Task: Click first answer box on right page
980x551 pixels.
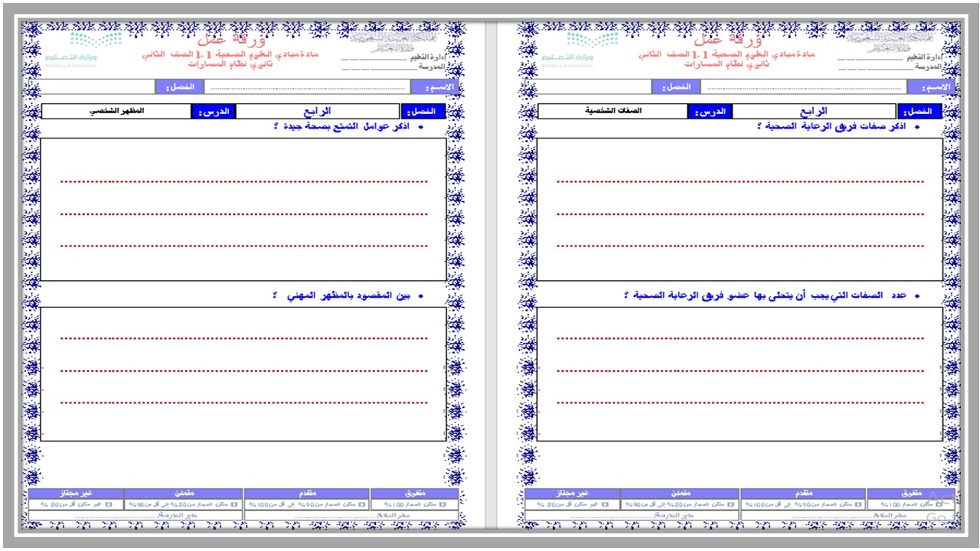Action: coord(740,209)
